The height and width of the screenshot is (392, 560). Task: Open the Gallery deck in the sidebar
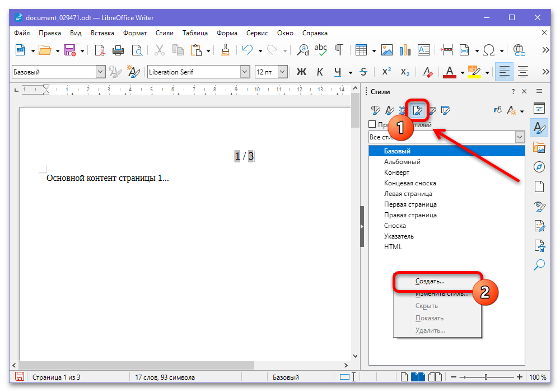[539, 147]
